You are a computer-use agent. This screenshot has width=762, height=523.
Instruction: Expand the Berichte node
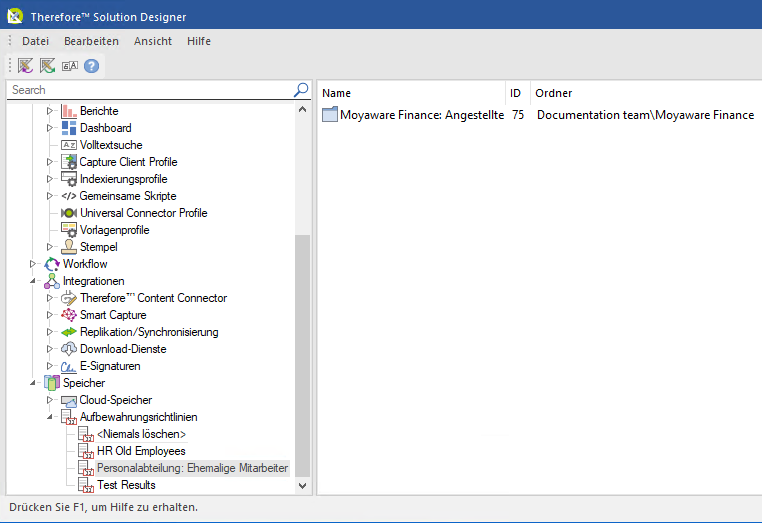[50, 111]
